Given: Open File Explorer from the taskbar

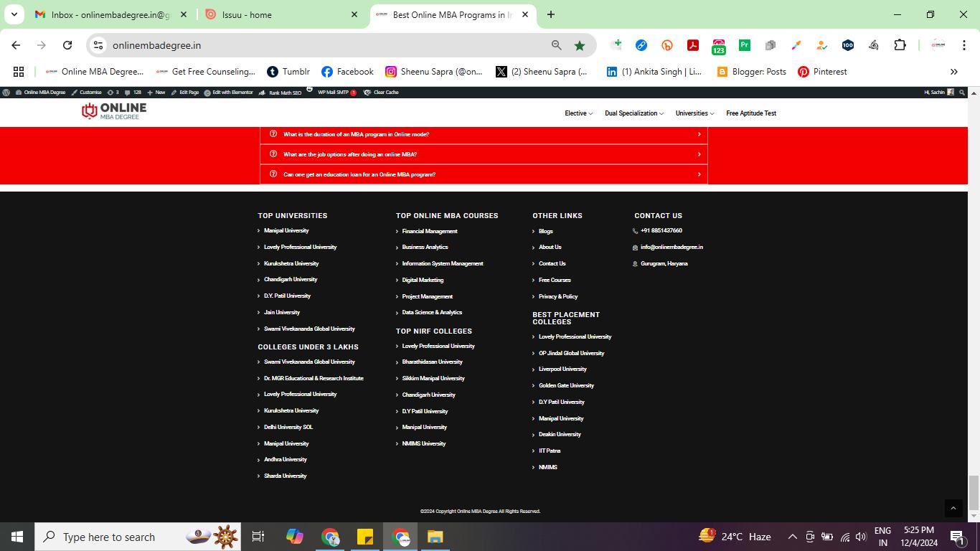Looking at the screenshot, I should click(435, 537).
